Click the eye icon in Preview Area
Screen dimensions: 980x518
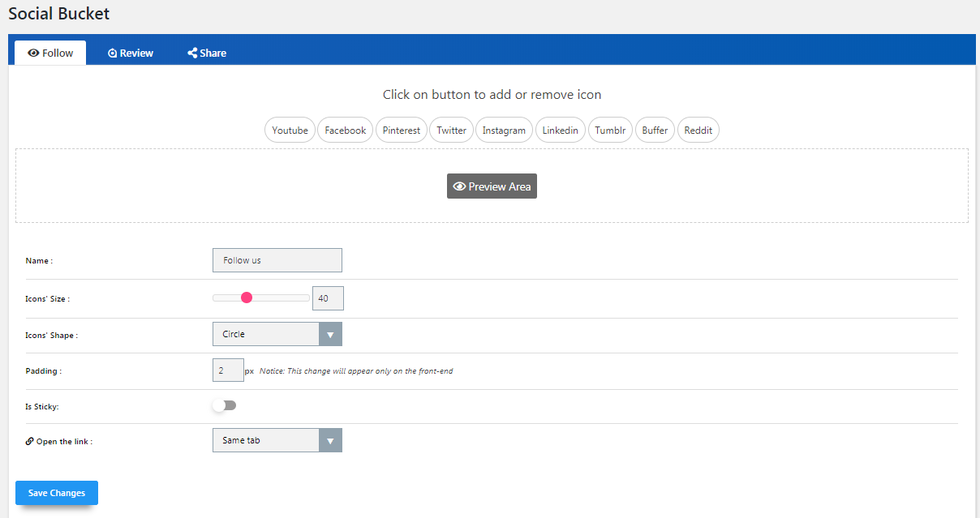click(x=459, y=186)
